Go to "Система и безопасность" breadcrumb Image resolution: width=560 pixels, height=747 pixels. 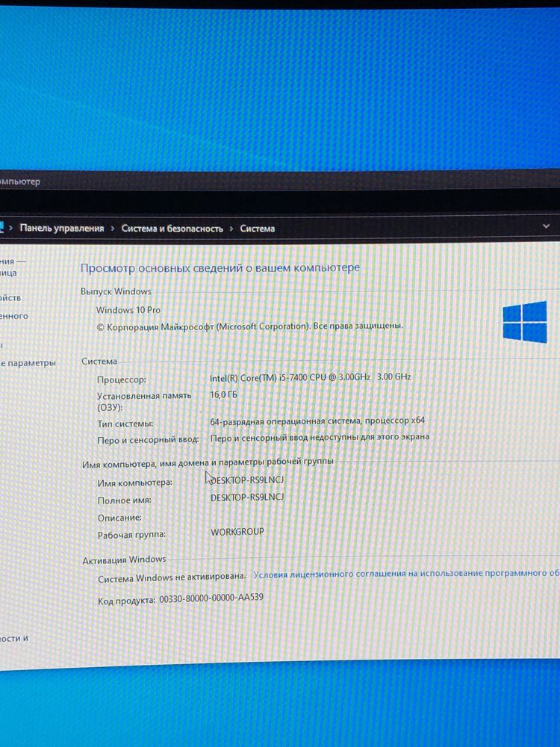(x=172, y=229)
